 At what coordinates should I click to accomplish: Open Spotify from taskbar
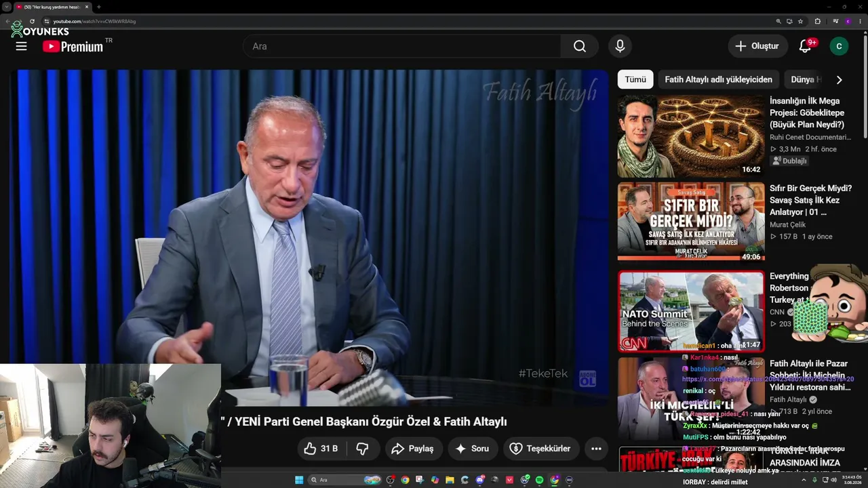pyautogui.click(x=539, y=480)
